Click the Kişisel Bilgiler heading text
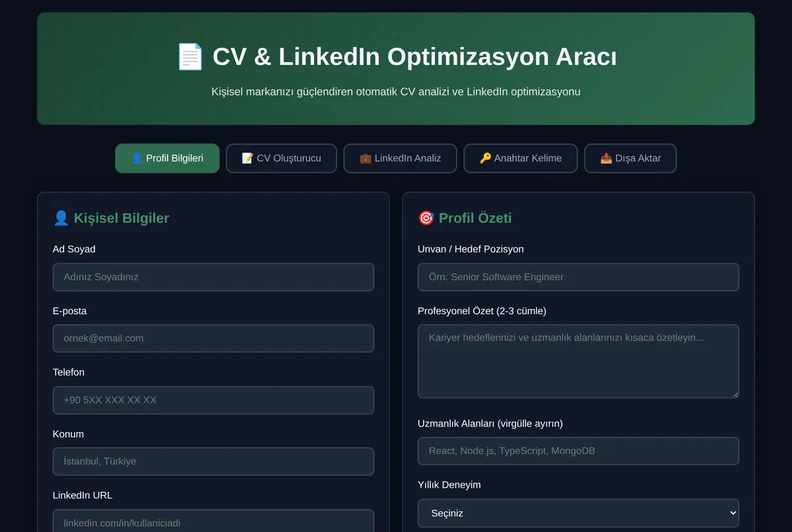 point(121,218)
